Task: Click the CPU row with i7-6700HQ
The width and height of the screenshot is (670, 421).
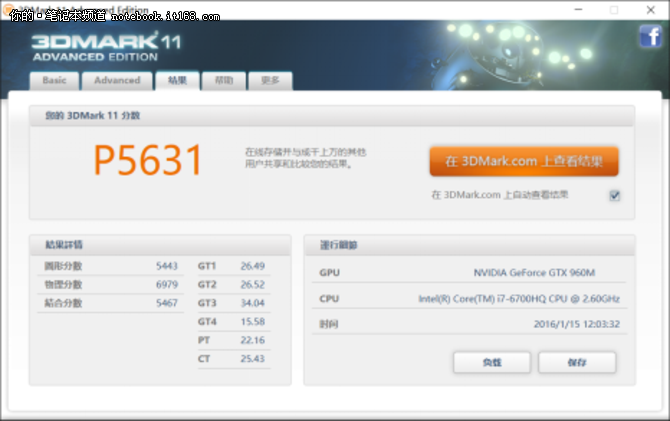Action: pyautogui.click(x=468, y=299)
